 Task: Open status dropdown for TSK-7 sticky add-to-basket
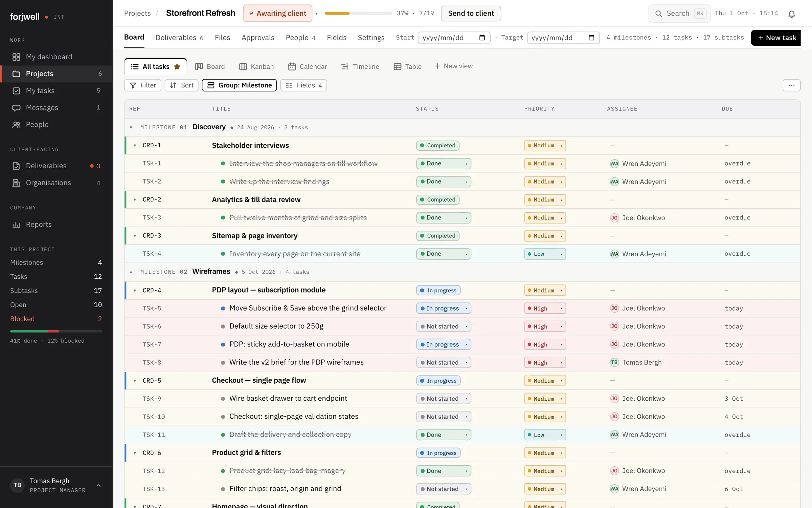point(444,344)
